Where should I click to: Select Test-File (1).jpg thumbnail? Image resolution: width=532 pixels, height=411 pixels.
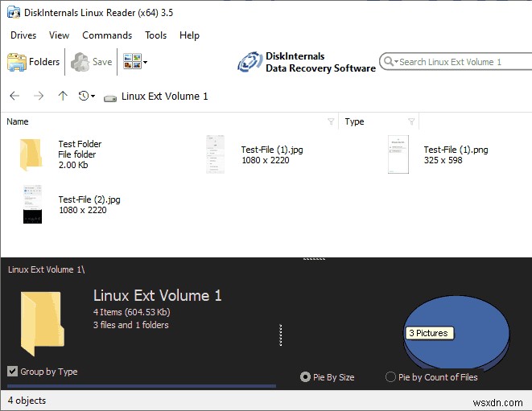[x=215, y=154]
